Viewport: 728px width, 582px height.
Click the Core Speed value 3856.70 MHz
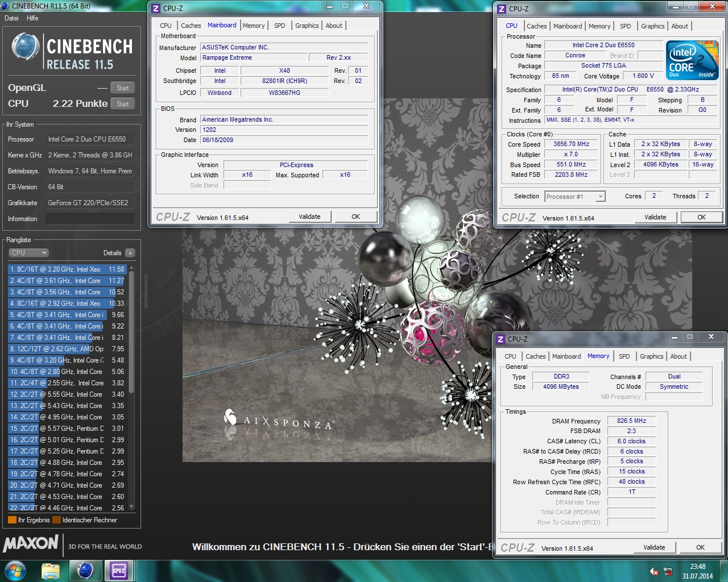tap(571, 144)
